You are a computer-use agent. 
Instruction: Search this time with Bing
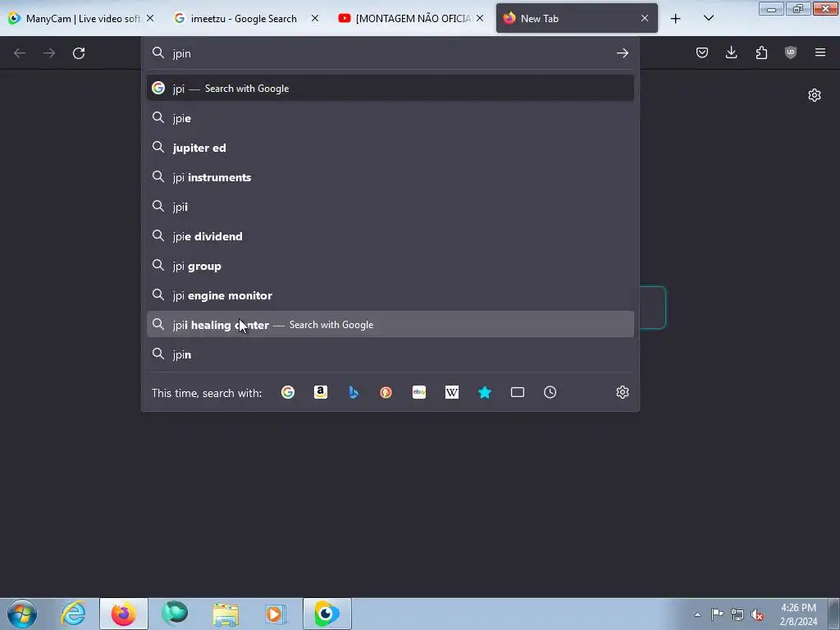[354, 393]
